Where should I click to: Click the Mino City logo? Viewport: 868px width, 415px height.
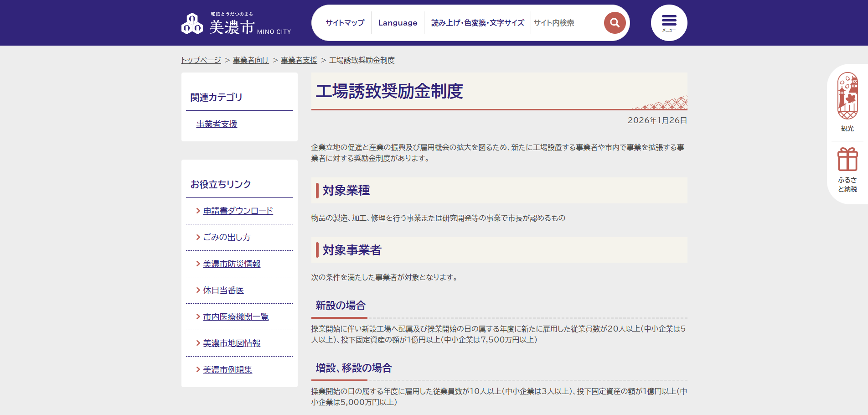pos(236,24)
